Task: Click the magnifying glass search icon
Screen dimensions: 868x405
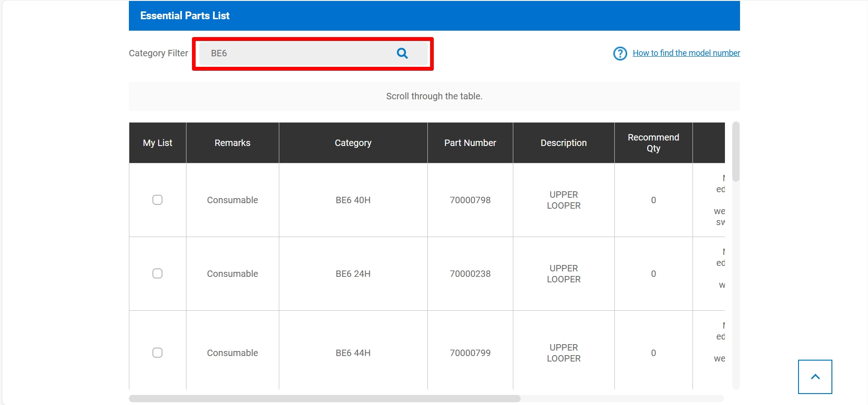Action: (402, 54)
